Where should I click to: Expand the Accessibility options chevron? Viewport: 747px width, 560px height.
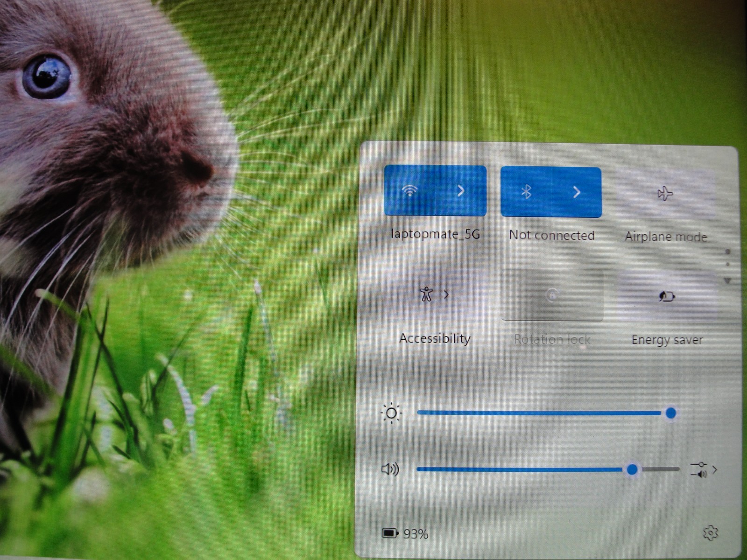[x=446, y=294]
